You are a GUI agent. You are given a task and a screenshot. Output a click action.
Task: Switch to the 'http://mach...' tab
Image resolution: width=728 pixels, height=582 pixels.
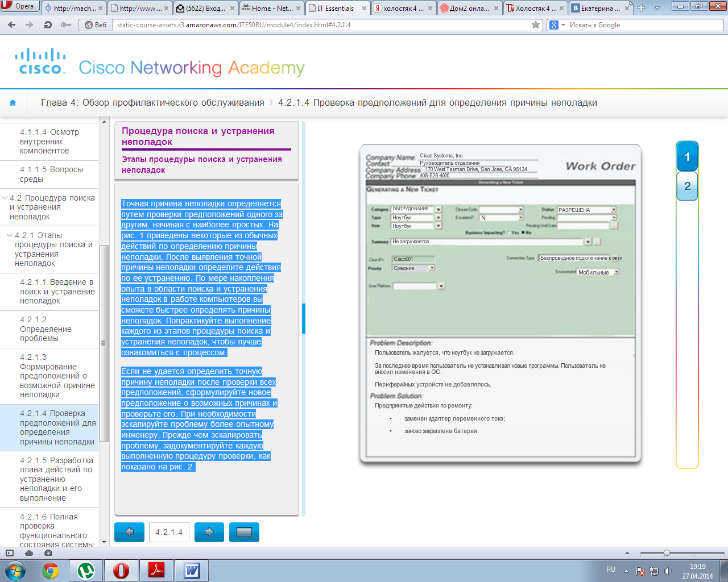(73, 8)
